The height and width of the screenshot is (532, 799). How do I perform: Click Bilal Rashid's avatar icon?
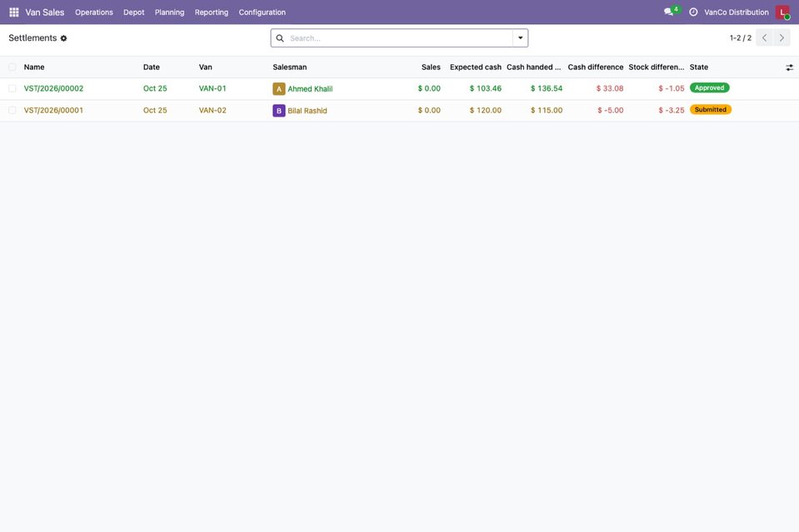click(x=279, y=111)
